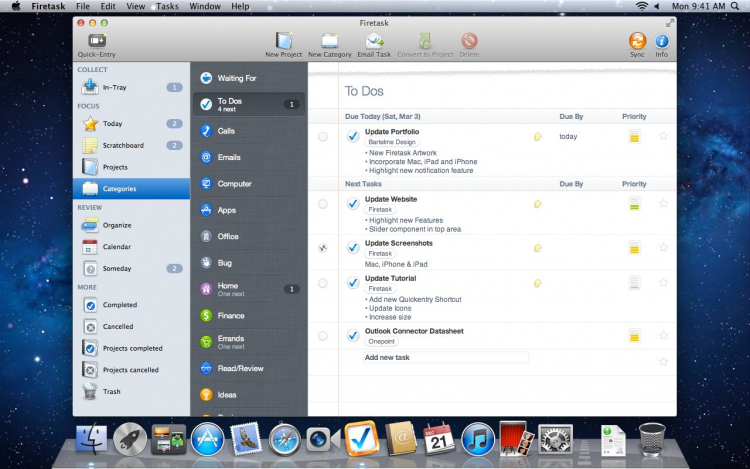The width and height of the screenshot is (750, 469).
Task: Click the Bartelme Design project tag
Action: coord(392,142)
